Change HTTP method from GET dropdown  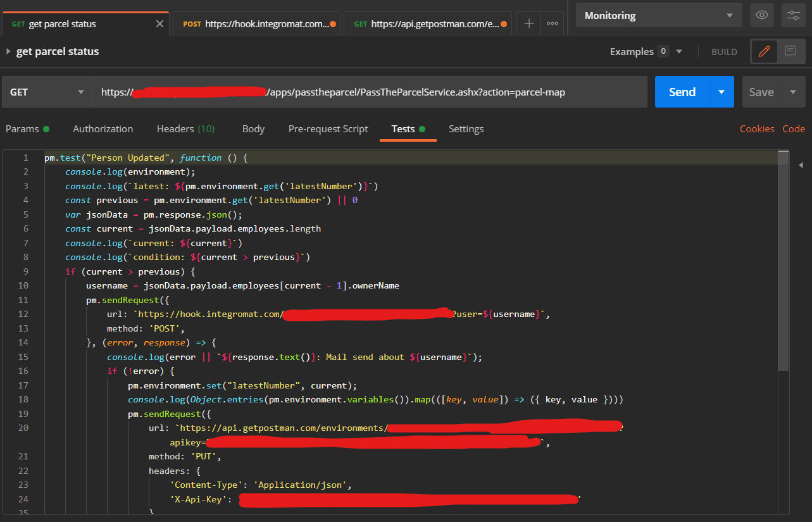(x=47, y=92)
